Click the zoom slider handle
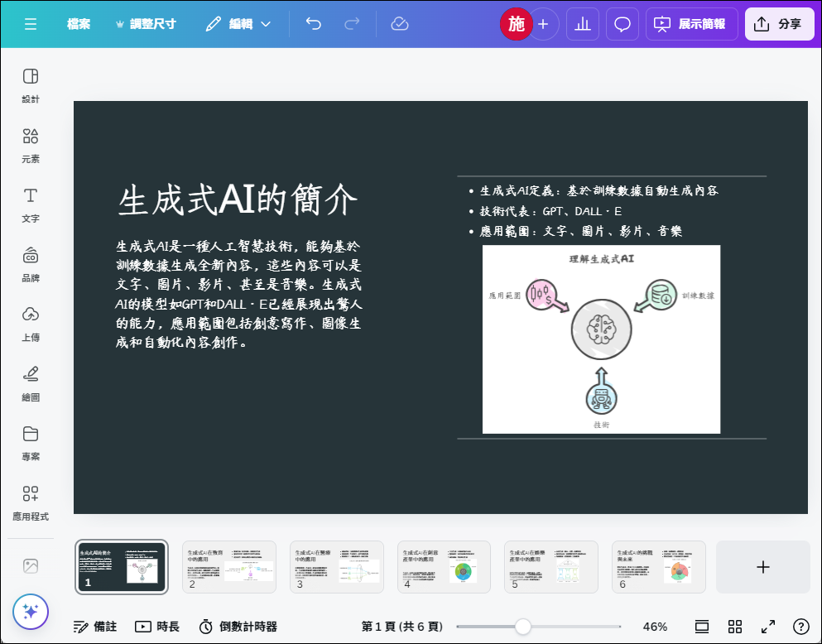822x644 pixels. point(522,627)
